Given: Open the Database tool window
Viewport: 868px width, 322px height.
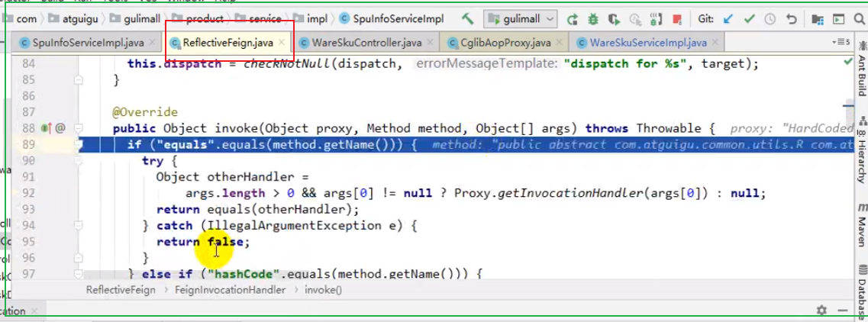Looking at the screenshot, I should [x=862, y=293].
